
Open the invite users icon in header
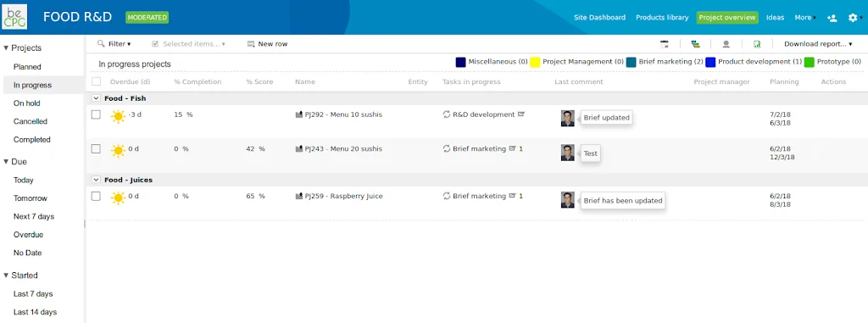coord(832,18)
